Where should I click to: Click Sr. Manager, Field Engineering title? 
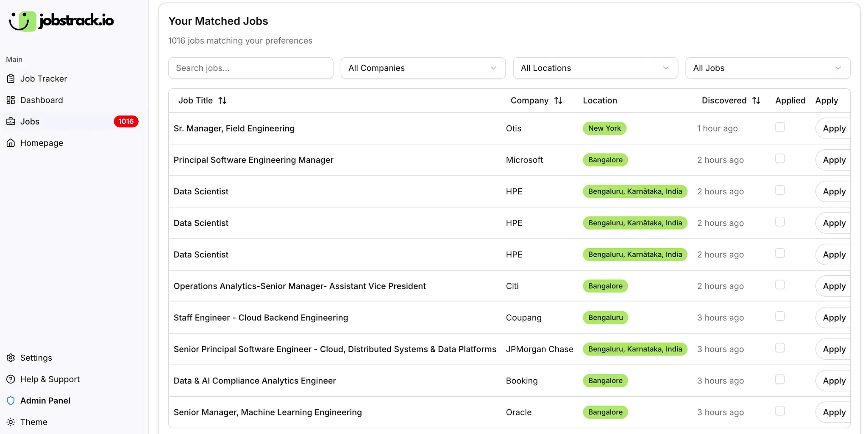[234, 129]
